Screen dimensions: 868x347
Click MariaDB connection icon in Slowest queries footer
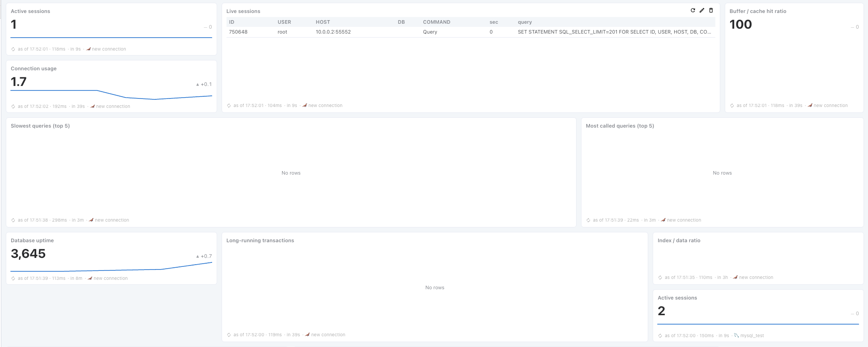tap(91, 220)
